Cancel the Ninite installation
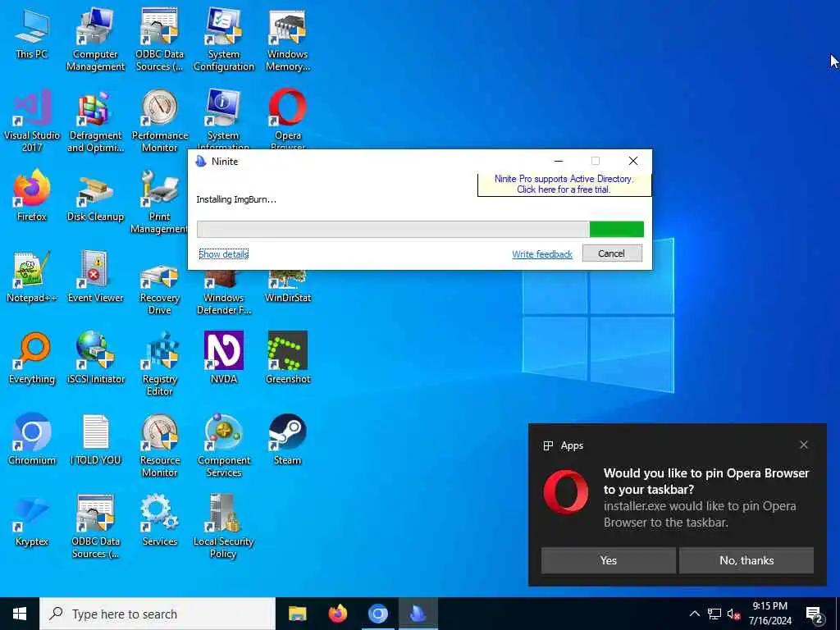Screen dimensions: 840x630 coord(612,253)
